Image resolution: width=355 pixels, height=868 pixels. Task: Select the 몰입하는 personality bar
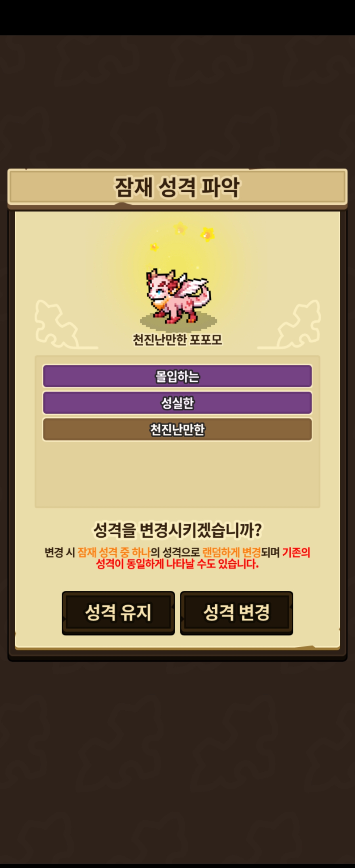[x=177, y=376]
